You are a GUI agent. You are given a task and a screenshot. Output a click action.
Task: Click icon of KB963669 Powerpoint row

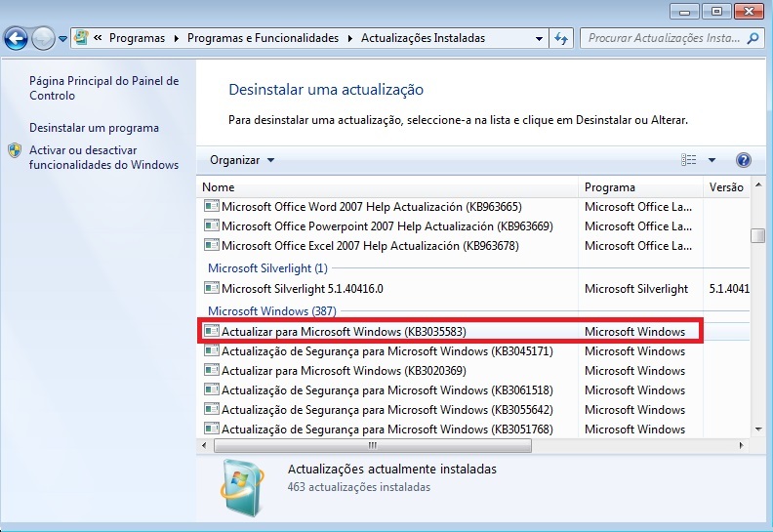click(212, 225)
